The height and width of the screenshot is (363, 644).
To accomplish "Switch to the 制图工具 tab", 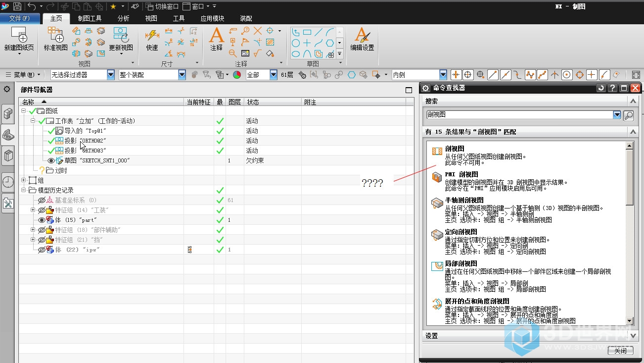I will pos(90,18).
